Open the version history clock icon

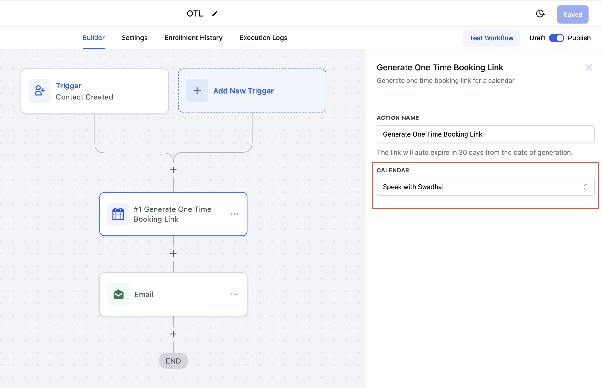click(540, 14)
